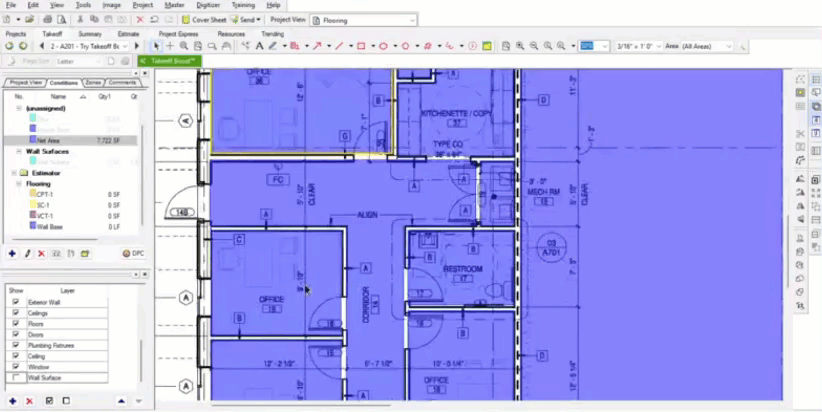
Task: Click the zoom in magnifier
Action: pos(520,46)
